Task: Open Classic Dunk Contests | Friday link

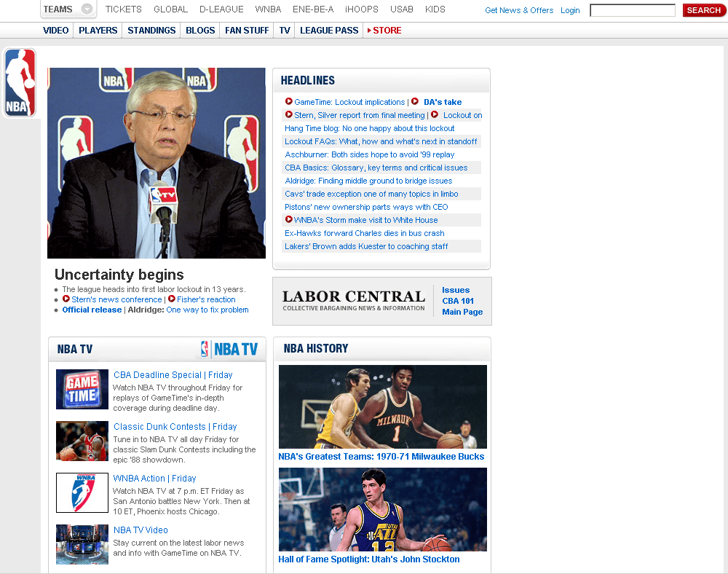Action: tap(175, 426)
